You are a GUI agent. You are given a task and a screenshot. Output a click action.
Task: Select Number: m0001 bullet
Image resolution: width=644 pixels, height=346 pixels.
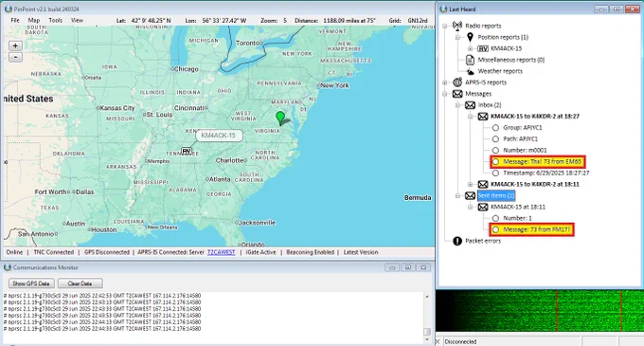point(495,151)
